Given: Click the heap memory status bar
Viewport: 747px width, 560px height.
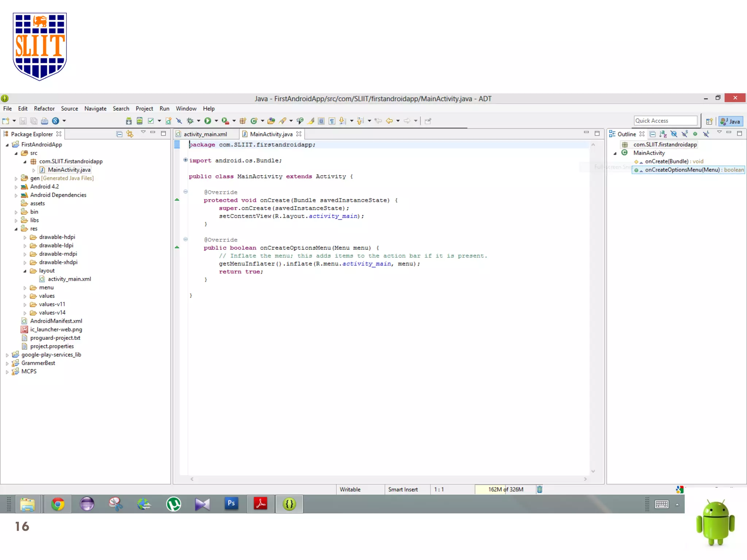Looking at the screenshot, I should (x=505, y=489).
